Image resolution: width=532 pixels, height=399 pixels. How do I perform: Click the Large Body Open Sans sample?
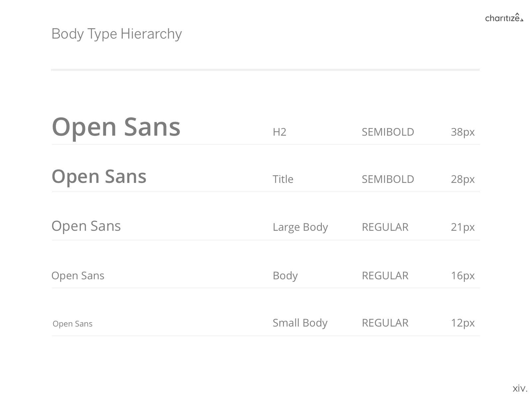[x=86, y=226]
